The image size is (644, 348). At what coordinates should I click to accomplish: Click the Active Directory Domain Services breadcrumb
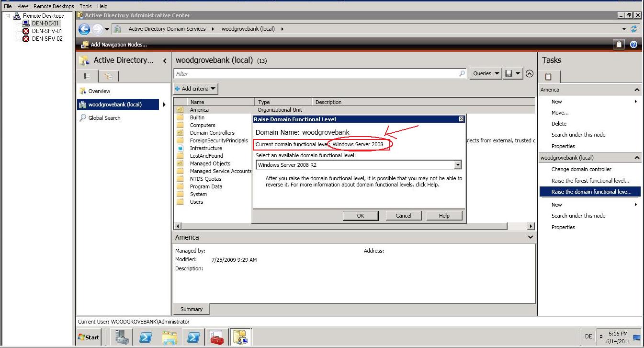pos(167,29)
